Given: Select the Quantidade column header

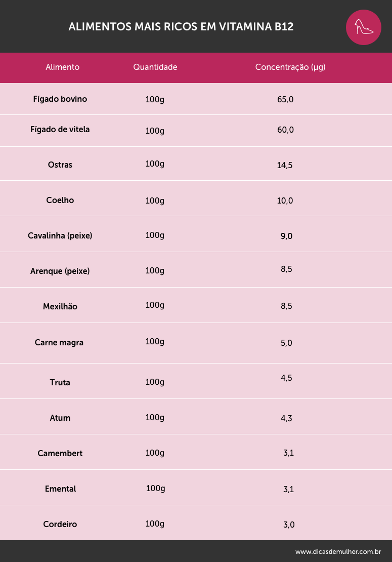Looking at the screenshot, I should coord(155,67).
